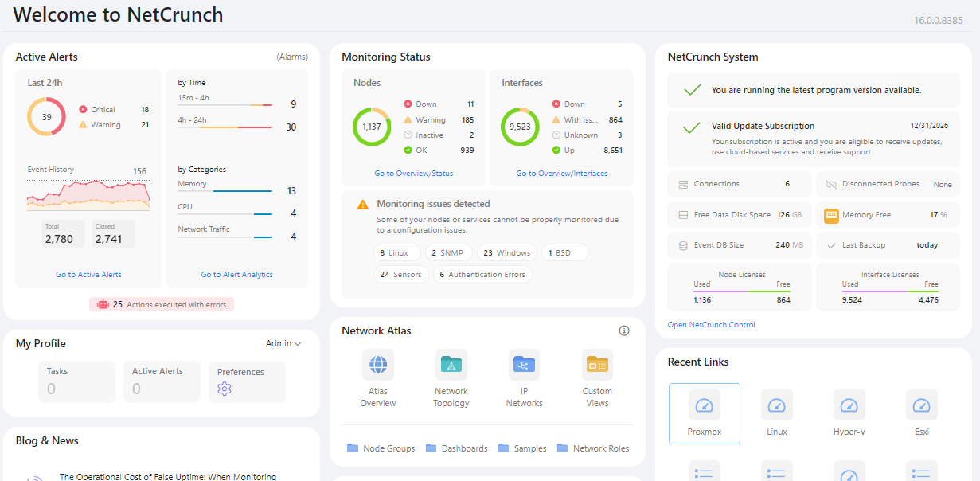Click the Disconnected Probes icon
Image resolution: width=980 pixels, height=481 pixels.
(831, 184)
